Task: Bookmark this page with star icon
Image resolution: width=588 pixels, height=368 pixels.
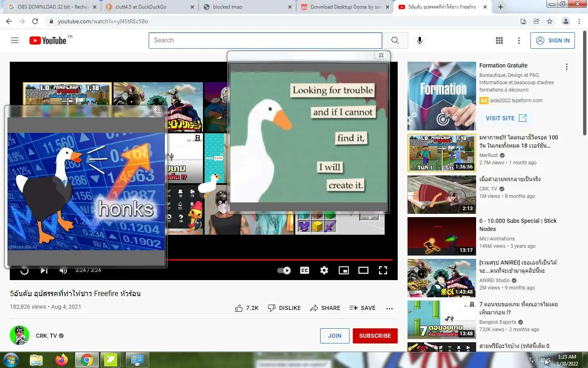Action: [x=550, y=21]
